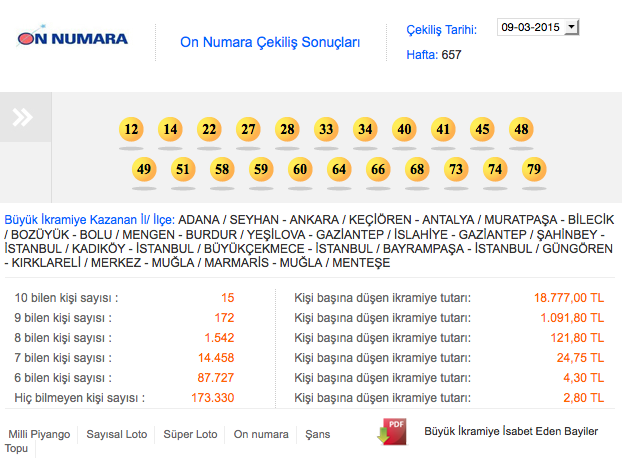
Task: Click the prize amount 24,75 TL
Action: coord(580,358)
